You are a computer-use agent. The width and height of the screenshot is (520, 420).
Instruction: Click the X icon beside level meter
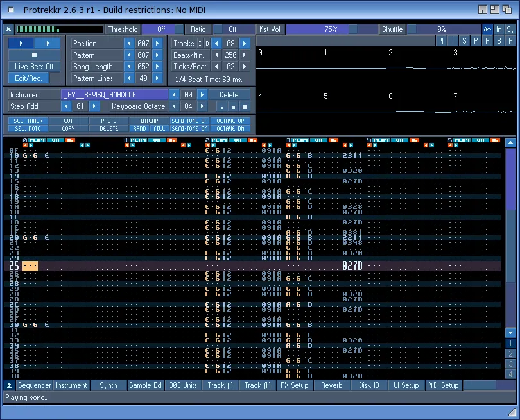tap(8, 29)
